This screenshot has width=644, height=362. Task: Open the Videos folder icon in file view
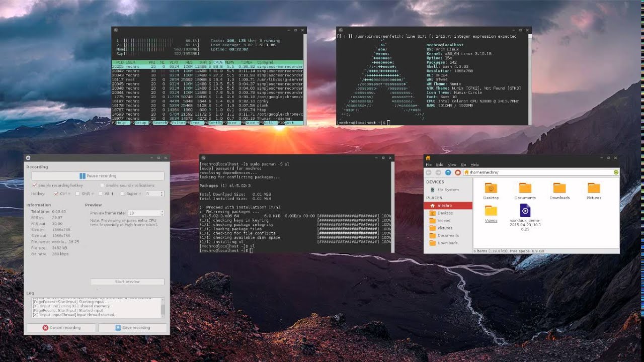pyautogui.click(x=491, y=211)
